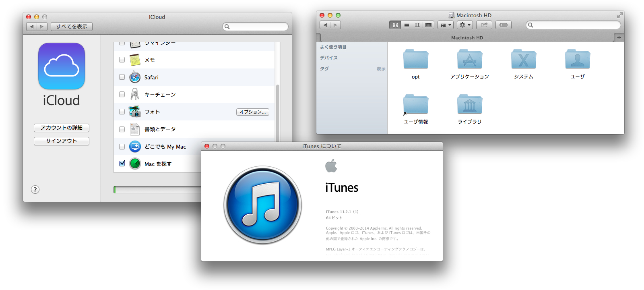Viewport: 644px width, 290px height.
Task: Click サインアウト button
Action: (x=62, y=141)
